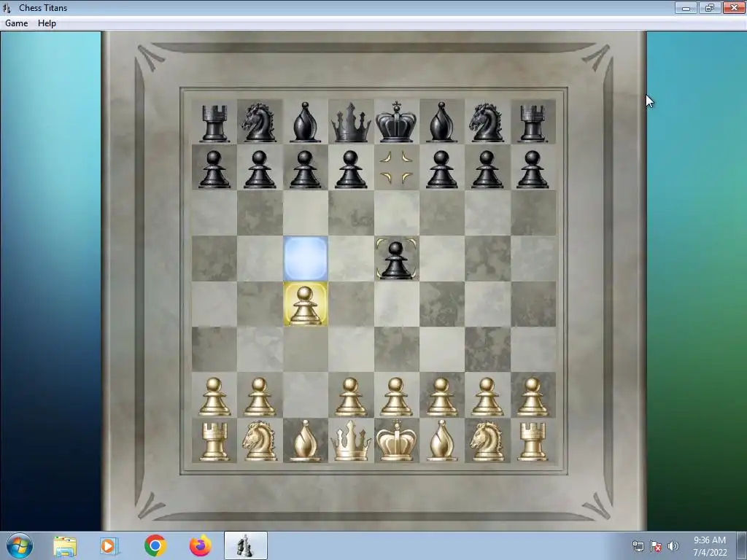
Task: Open the Help menu
Action: [47, 23]
